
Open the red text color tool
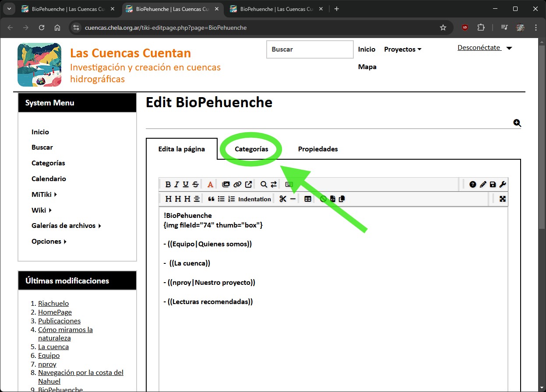coord(210,185)
